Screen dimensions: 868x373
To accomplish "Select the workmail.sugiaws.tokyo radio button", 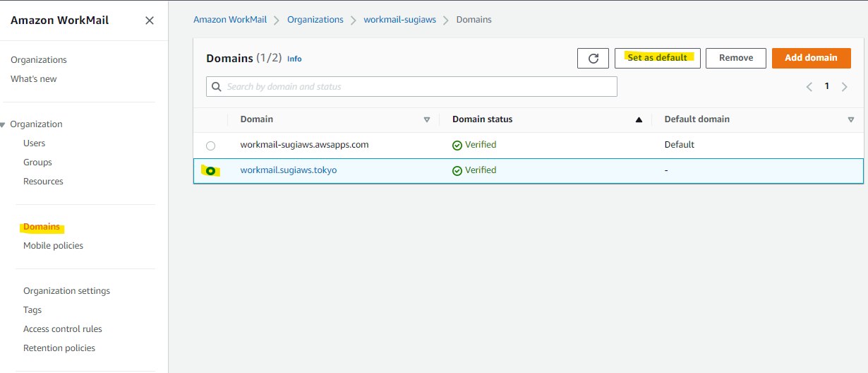I will point(210,171).
